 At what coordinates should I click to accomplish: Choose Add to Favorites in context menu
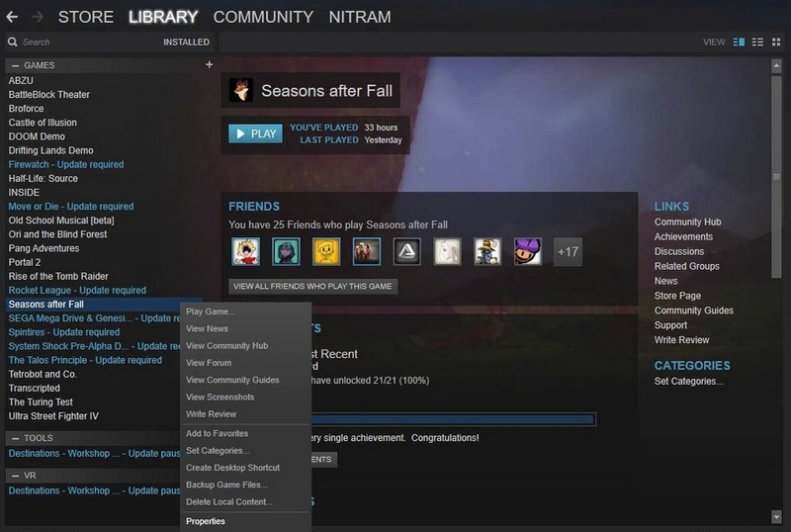coord(245,433)
